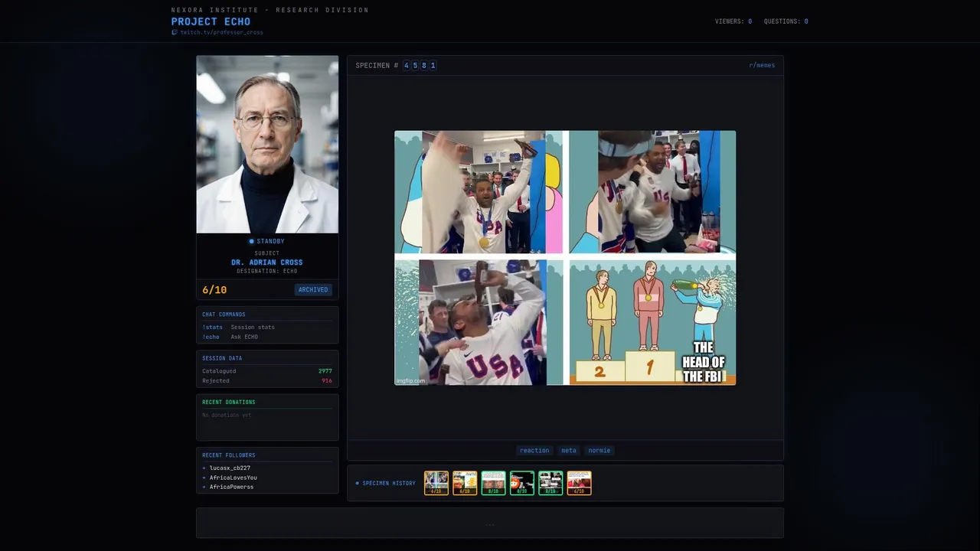Open the third history thumbnail rated 8/10
Screen dimensions: 980x551
[493, 483]
